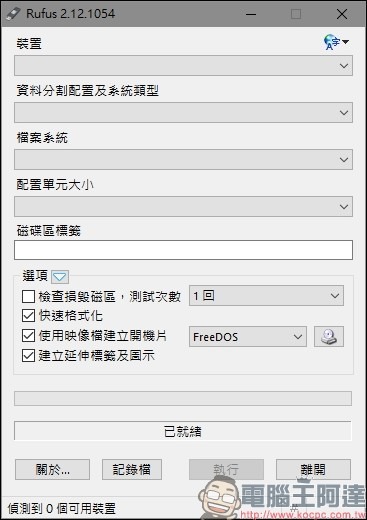Uncheck the 快速格式化 quick format checkbox
Screen dimensions: 367x520
click(x=28, y=315)
